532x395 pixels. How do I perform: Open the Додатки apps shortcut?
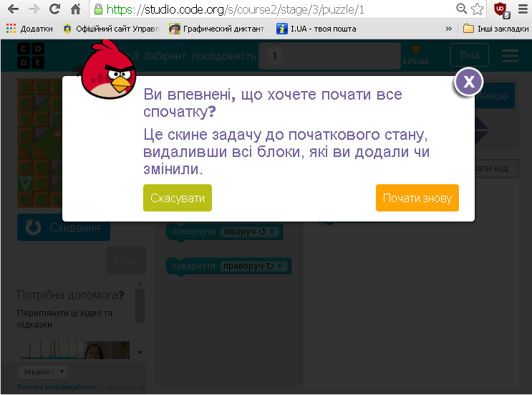click(30, 29)
